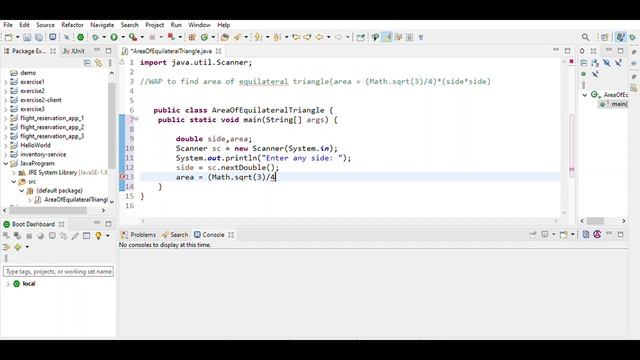Close the AreaOfEquilateralTriangle.java editor tab

(x=218, y=51)
